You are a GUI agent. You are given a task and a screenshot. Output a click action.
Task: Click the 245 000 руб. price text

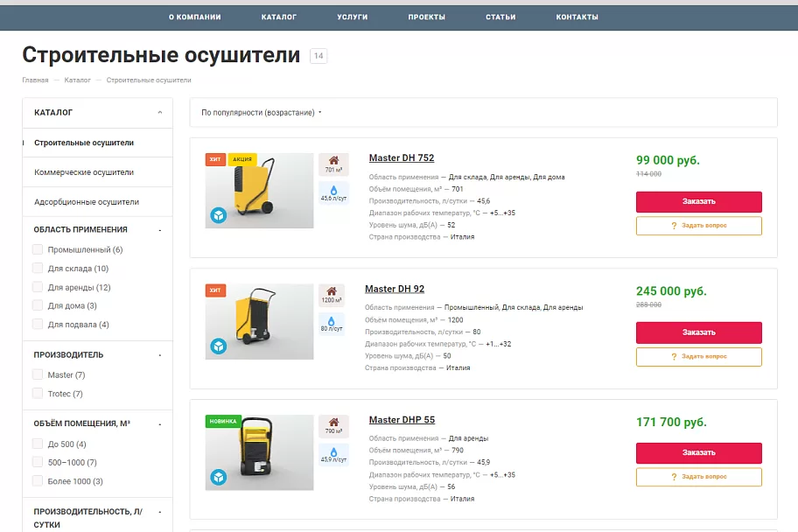click(671, 290)
